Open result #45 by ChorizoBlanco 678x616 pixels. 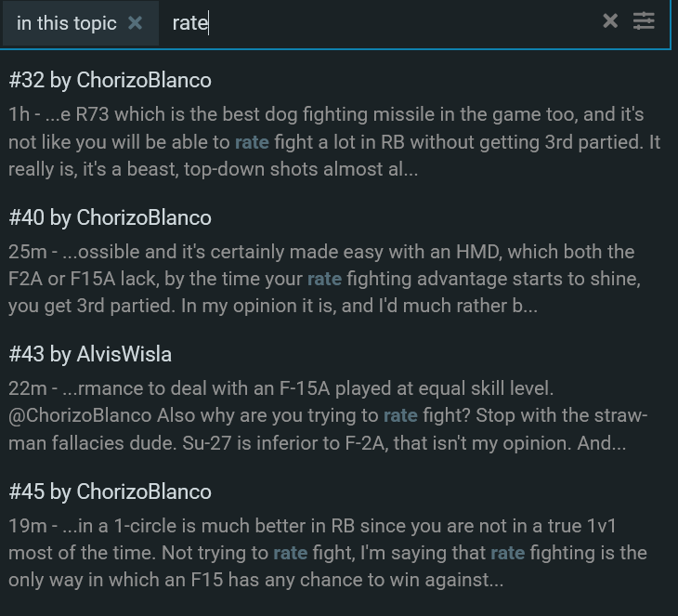pos(110,491)
